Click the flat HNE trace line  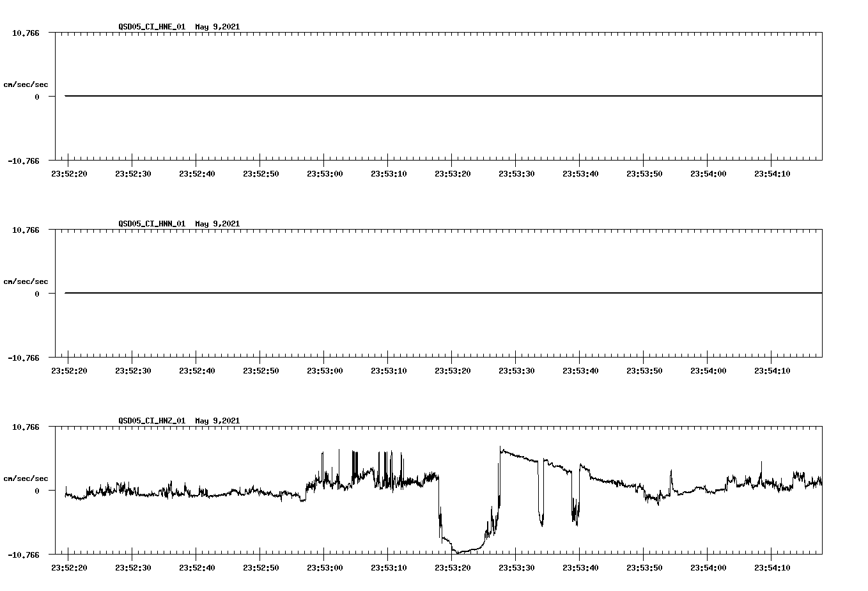[x=444, y=96]
